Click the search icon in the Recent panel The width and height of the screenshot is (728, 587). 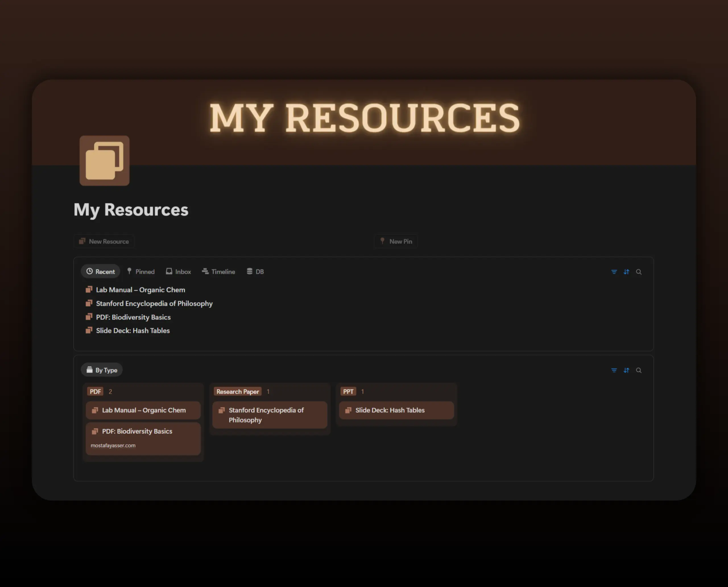[639, 271]
